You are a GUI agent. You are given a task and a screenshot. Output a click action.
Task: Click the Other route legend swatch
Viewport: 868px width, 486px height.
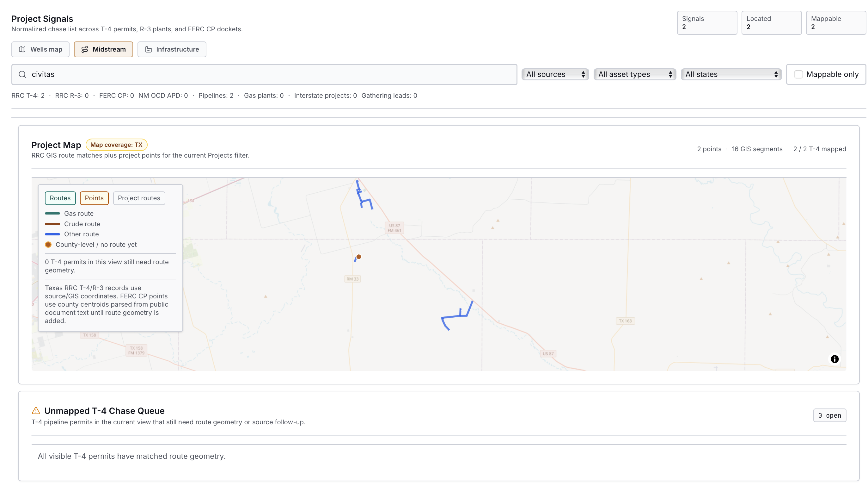52,234
